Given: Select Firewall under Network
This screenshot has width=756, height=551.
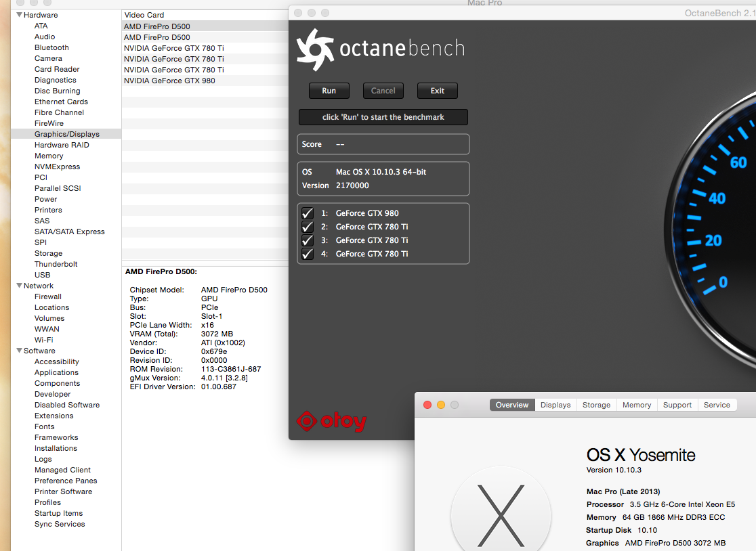Looking at the screenshot, I should 47,296.
